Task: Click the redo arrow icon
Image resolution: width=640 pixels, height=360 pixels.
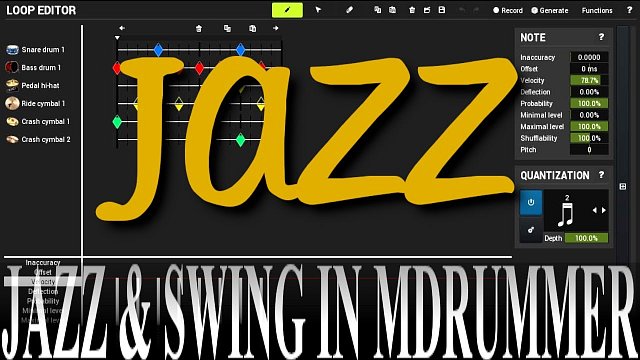Action: (x=476, y=10)
